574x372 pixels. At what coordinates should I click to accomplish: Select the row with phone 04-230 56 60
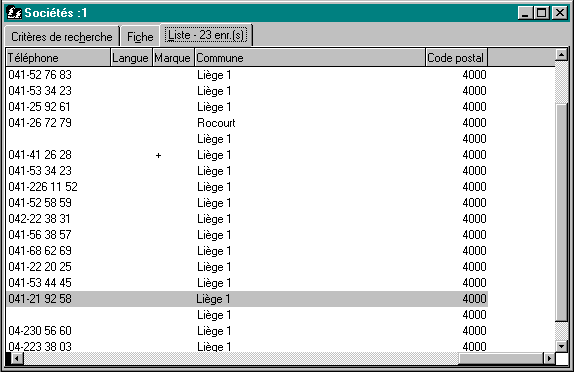point(247,331)
